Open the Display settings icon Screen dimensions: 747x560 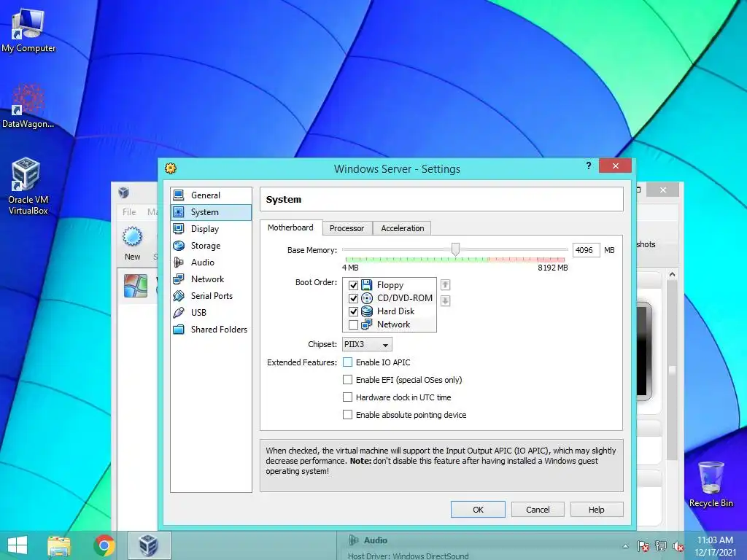tap(179, 228)
